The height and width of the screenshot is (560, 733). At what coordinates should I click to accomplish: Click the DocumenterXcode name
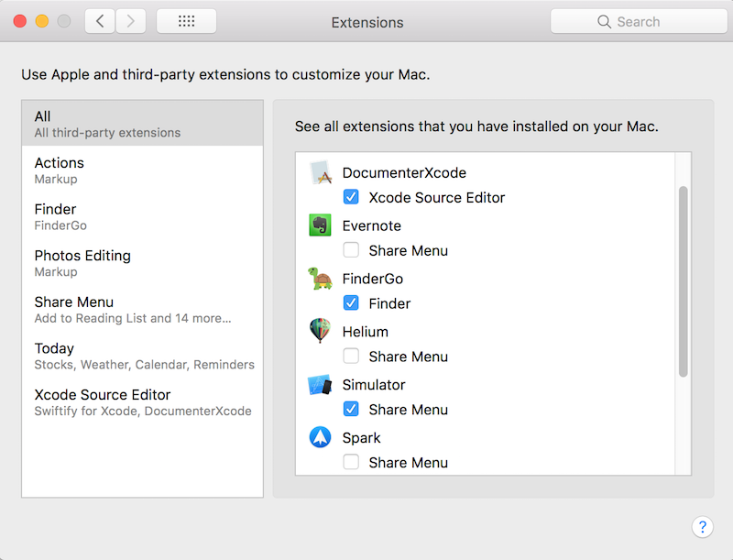pos(404,172)
